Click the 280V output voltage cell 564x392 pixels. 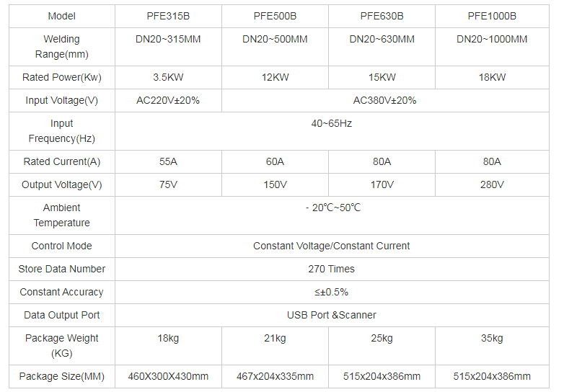click(x=492, y=184)
